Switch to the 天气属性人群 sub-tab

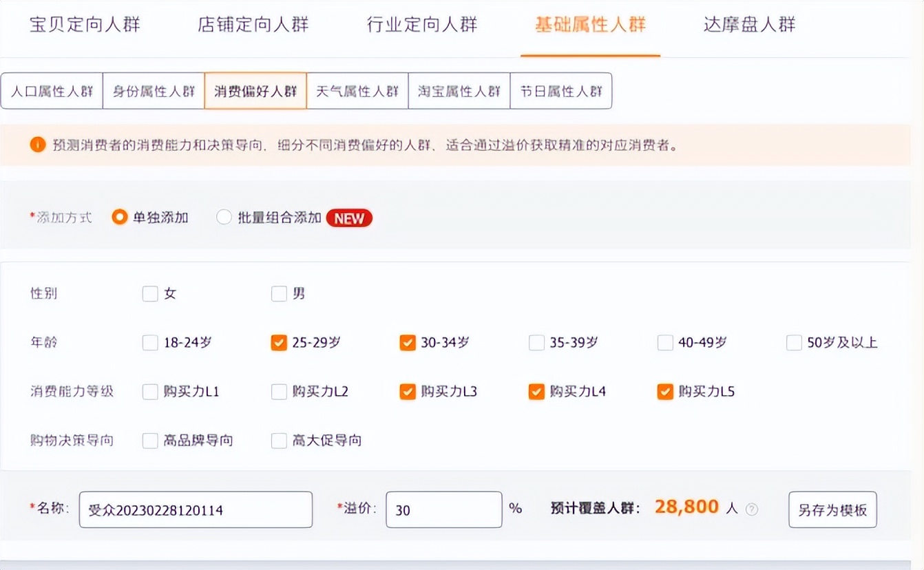coord(357,90)
